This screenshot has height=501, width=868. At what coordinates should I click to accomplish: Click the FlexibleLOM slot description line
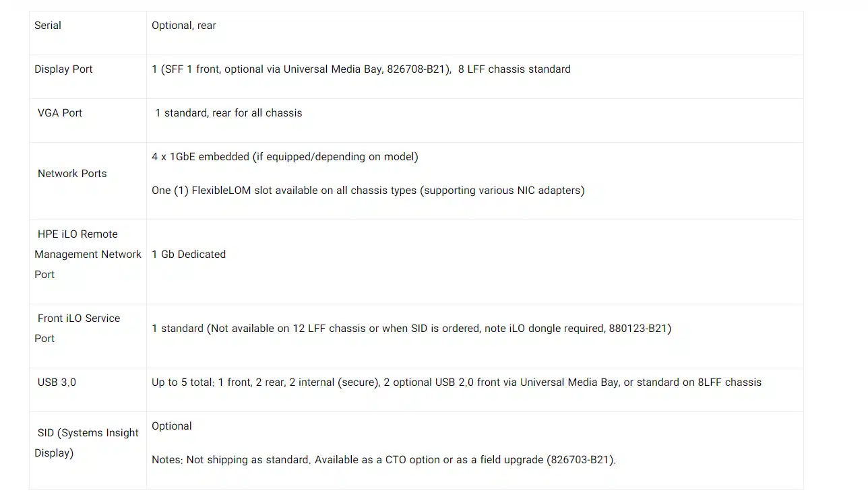point(368,191)
